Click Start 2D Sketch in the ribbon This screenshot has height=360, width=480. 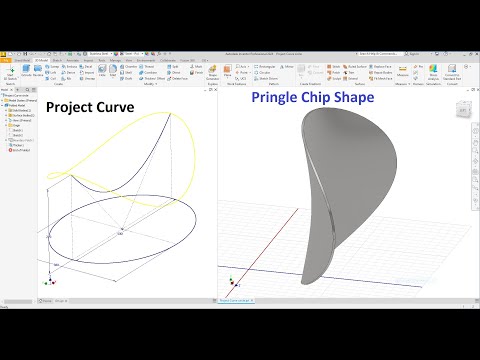pos(10,73)
